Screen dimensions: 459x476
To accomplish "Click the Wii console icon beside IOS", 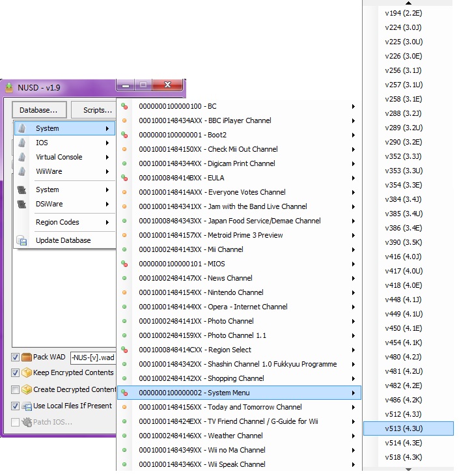I will click(22, 143).
